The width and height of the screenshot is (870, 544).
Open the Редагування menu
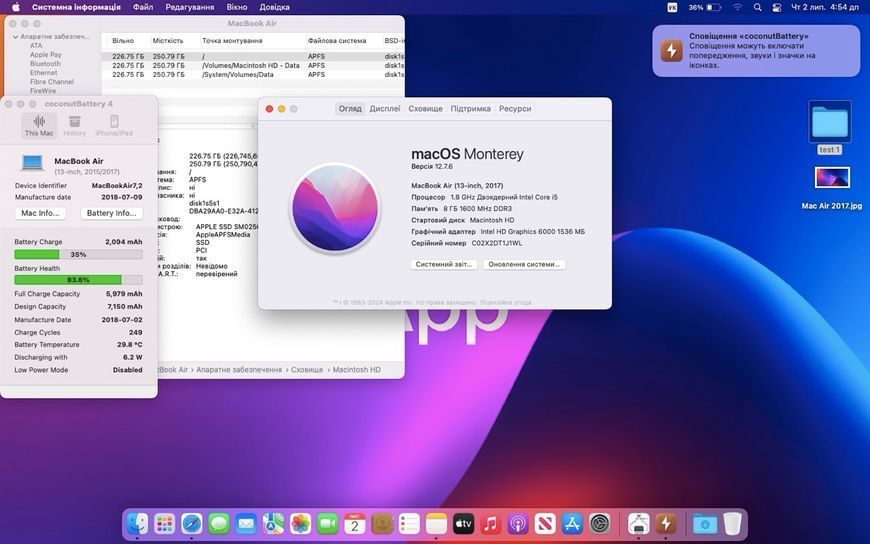click(x=190, y=7)
